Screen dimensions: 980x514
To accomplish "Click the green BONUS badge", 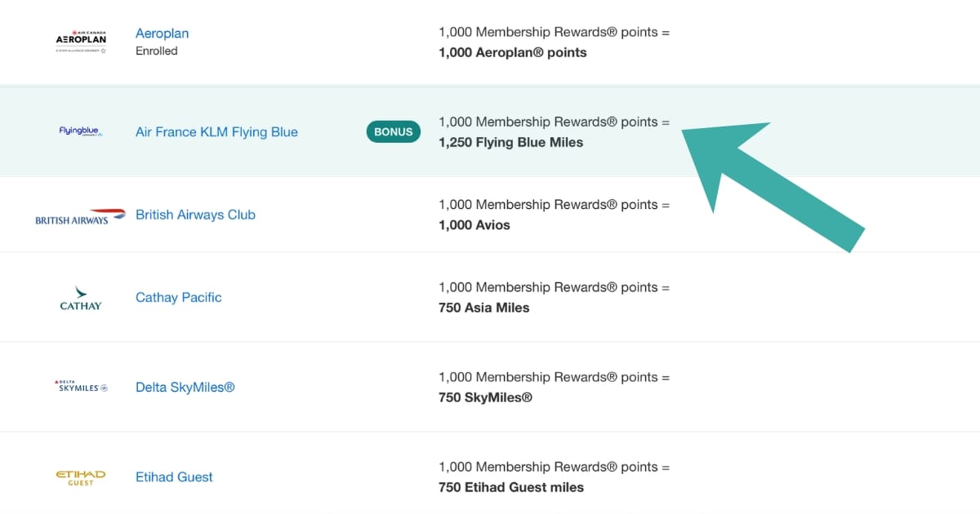I will (x=394, y=131).
